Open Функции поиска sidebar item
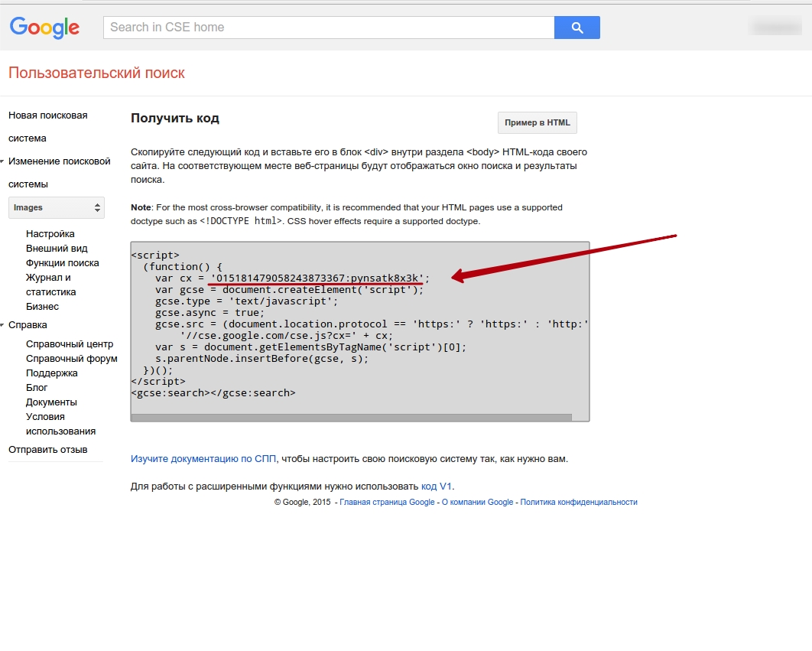The height and width of the screenshot is (651, 812). pyautogui.click(x=62, y=263)
